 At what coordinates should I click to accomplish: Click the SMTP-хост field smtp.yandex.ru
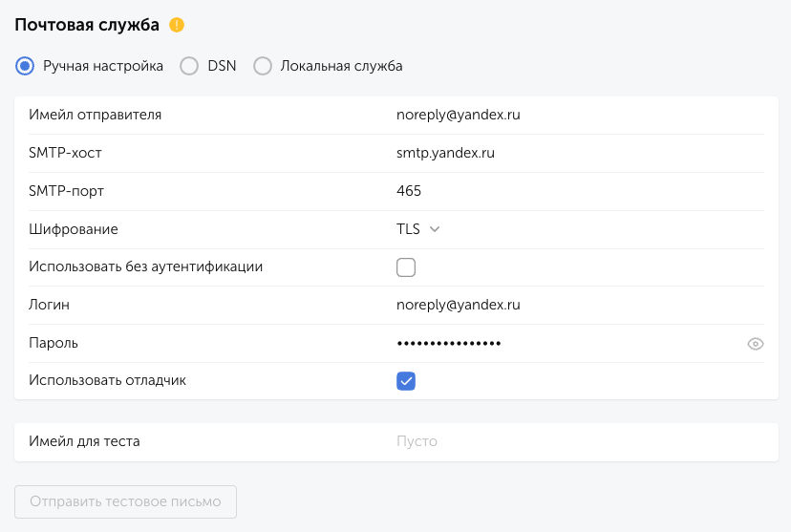[580, 154]
